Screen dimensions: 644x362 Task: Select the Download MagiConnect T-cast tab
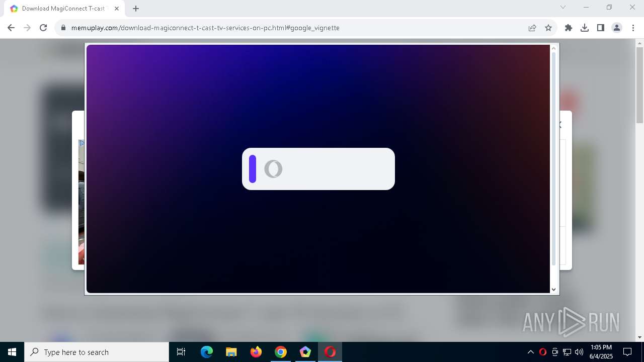[64, 9]
